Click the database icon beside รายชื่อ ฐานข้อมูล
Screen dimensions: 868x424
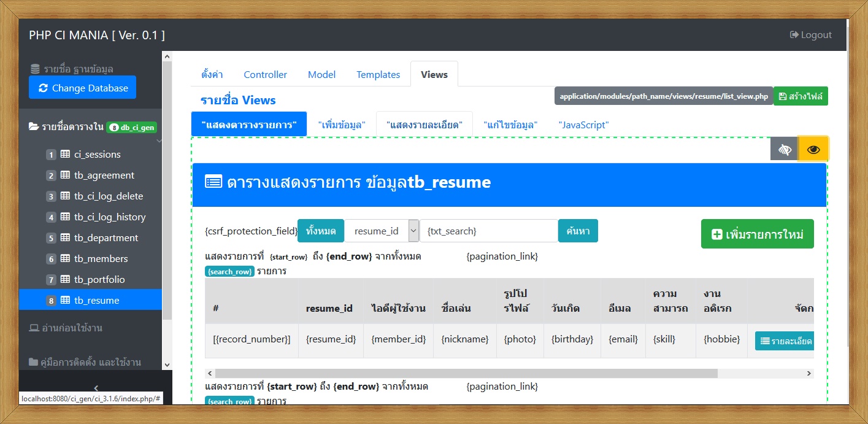[36, 67]
